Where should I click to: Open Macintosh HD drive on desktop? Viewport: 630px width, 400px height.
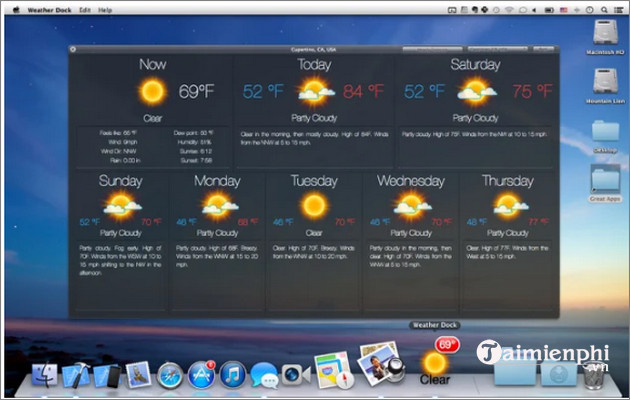(x=605, y=33)
